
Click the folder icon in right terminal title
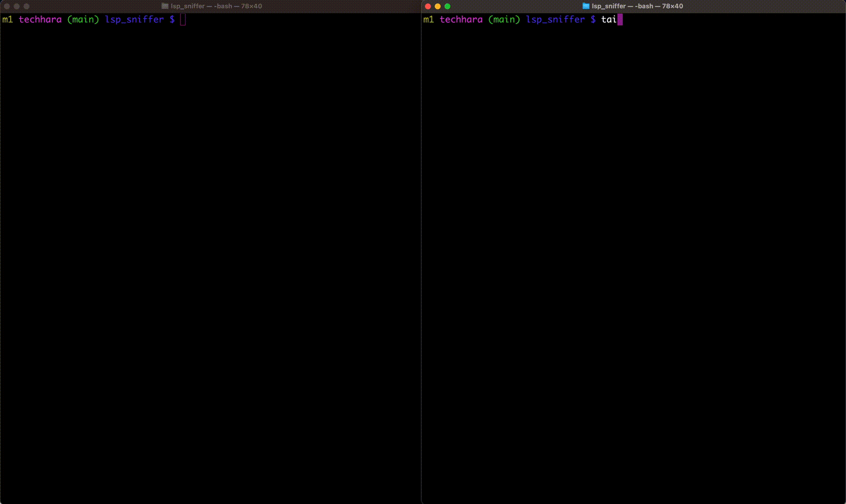pos(586,6)
